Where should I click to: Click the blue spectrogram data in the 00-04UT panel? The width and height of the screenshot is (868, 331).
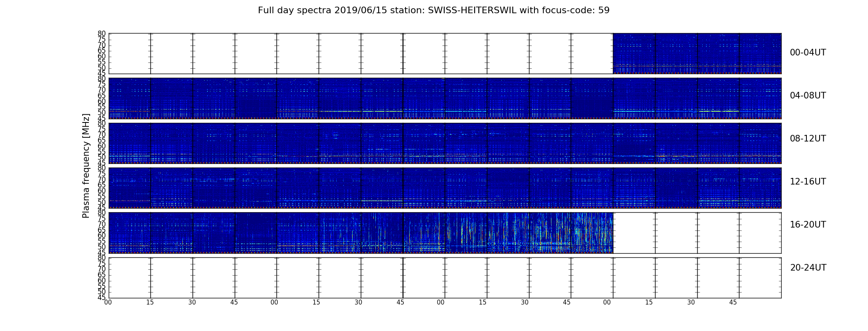tap(697, 53)
